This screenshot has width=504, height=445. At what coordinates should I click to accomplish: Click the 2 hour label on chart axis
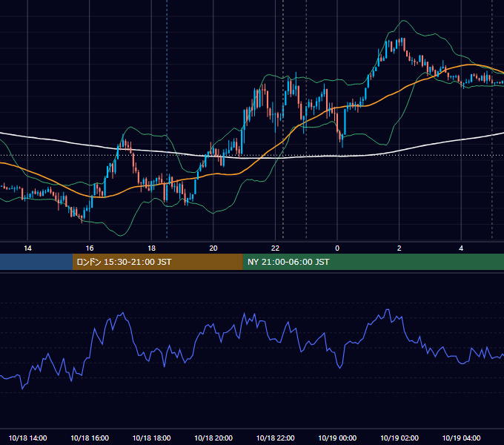click(x=399, y=248)
